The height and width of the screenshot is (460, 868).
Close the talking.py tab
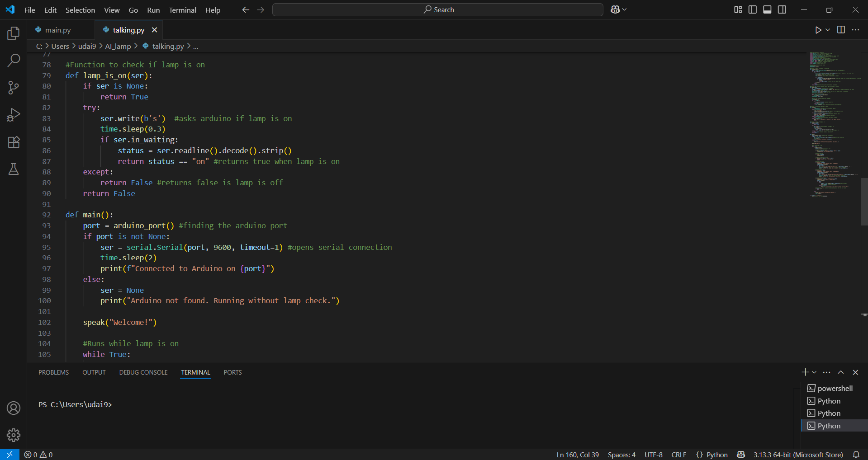point(155,30)
